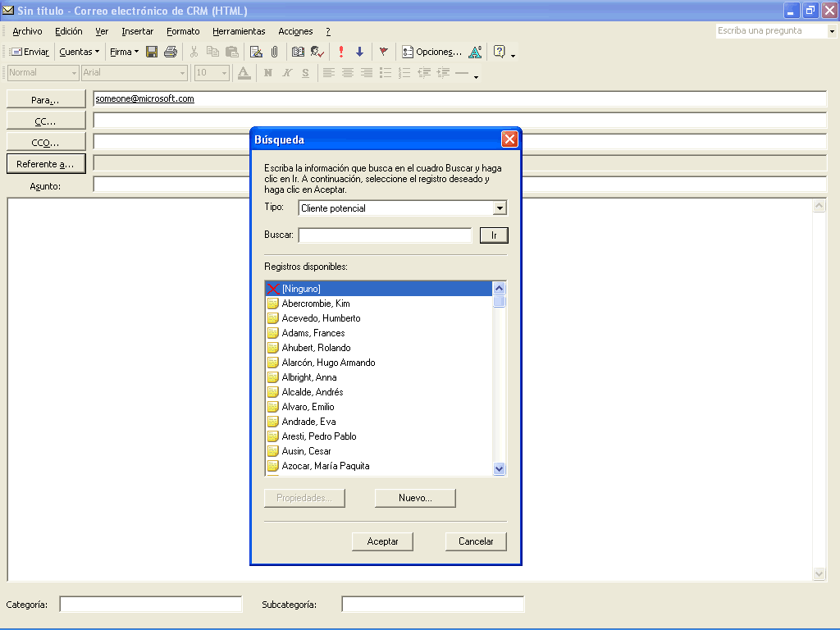Toggle italic K formatting
Image resolution: width=840 pixels, height=630 pixels.
point(287,73)
